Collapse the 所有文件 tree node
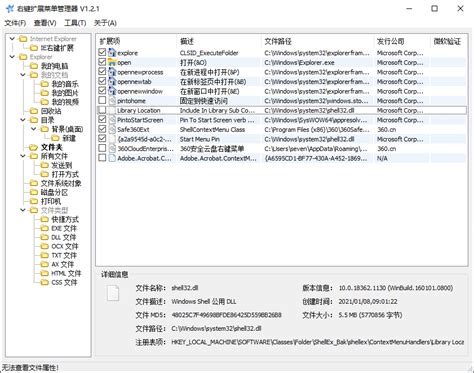 point(23,156)
